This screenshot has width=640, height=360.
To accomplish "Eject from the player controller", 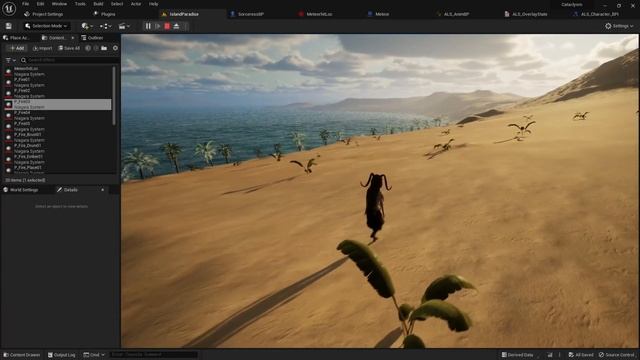I will tap(176, 26).
